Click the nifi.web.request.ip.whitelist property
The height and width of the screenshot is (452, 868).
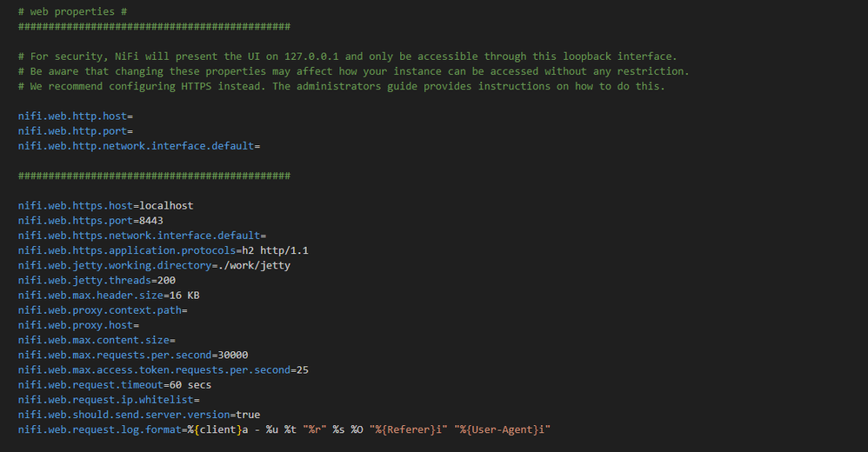[x=109, y=400]
